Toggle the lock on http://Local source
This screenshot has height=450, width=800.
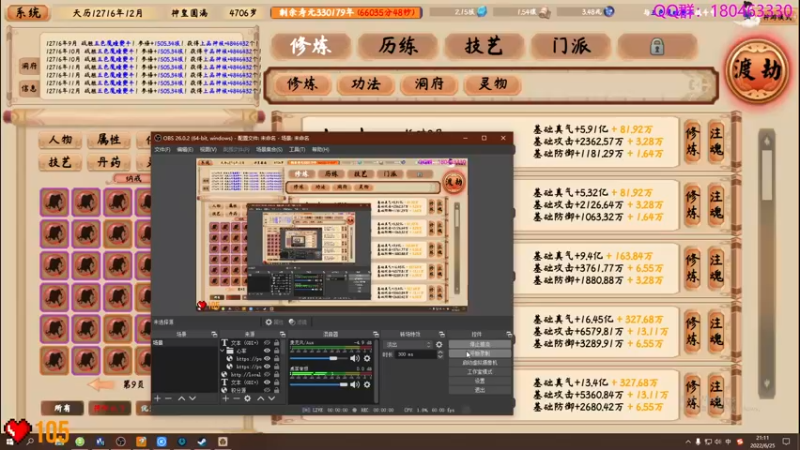(277, 374)
